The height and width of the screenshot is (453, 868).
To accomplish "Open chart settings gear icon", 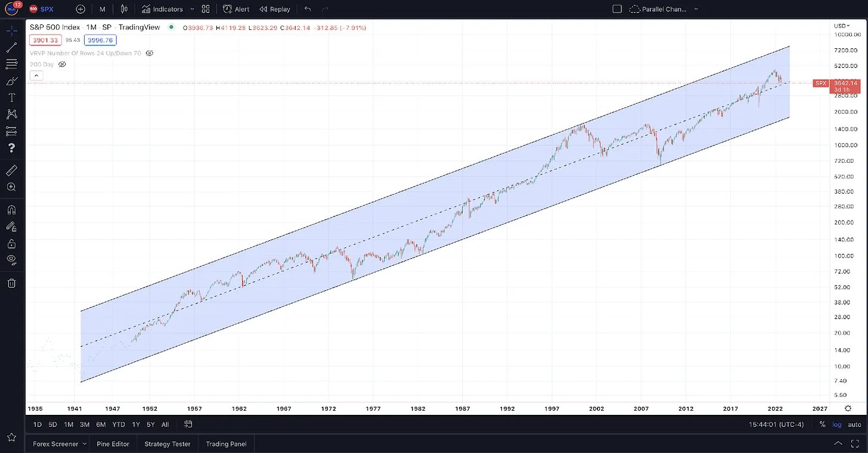I will pos(848,408).
